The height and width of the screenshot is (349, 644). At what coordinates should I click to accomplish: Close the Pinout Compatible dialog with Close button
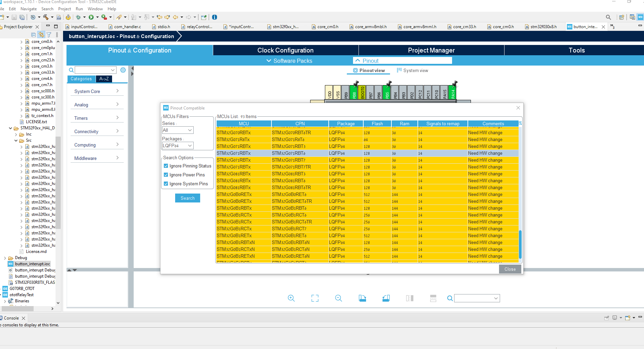(510, 269)
